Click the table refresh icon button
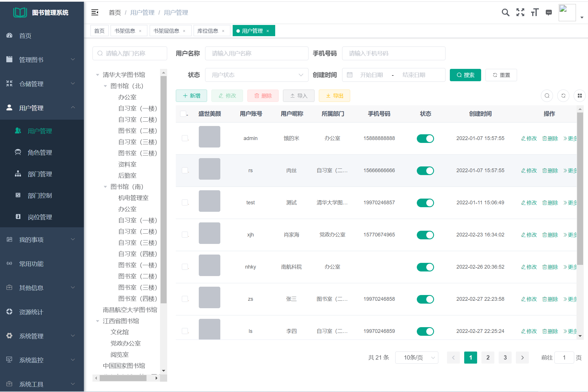Screen dimensions: 588x392 click(x=563, y=96)
